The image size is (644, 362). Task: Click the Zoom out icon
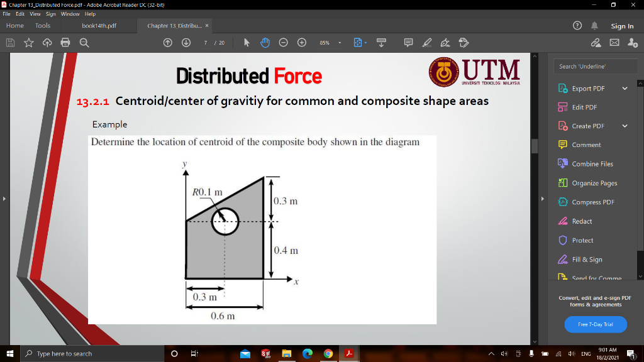[x=284, y=42]
